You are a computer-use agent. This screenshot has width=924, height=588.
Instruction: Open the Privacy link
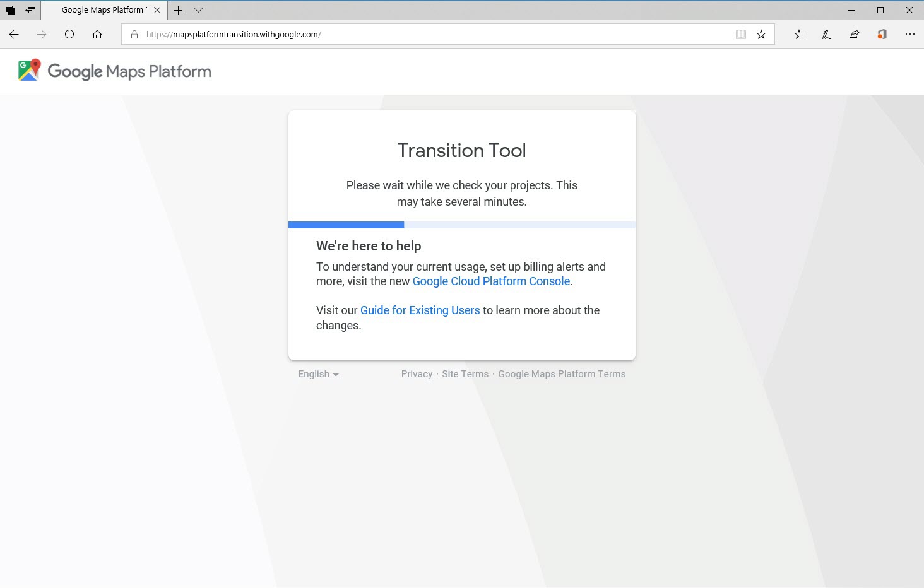tap(417, 374)
